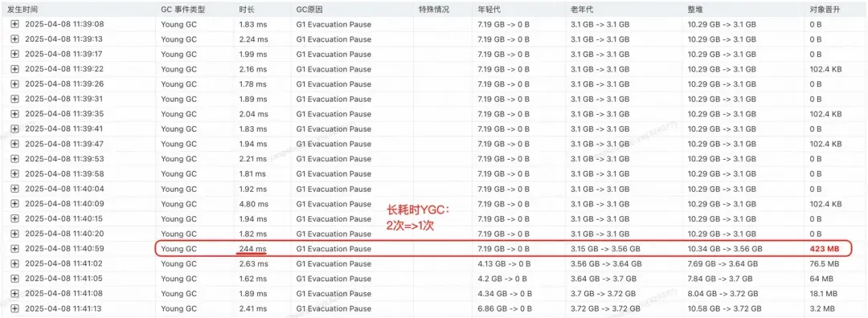The height and width of the screenshot is (318, 868).
Task: Expand the 11:40:15 GC event row
Action: [x=15, y=218]
